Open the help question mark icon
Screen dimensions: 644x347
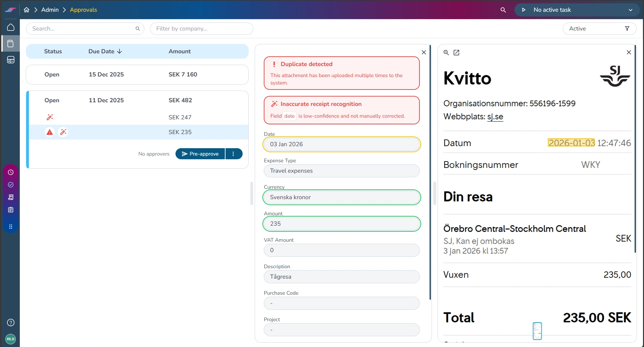(x=11, y=323)
